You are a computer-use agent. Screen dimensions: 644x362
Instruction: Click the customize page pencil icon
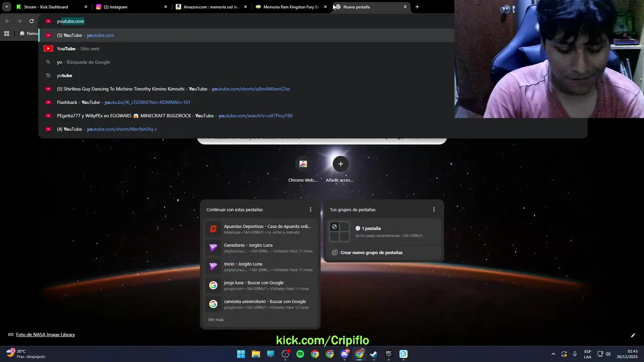tap(633, 335)
